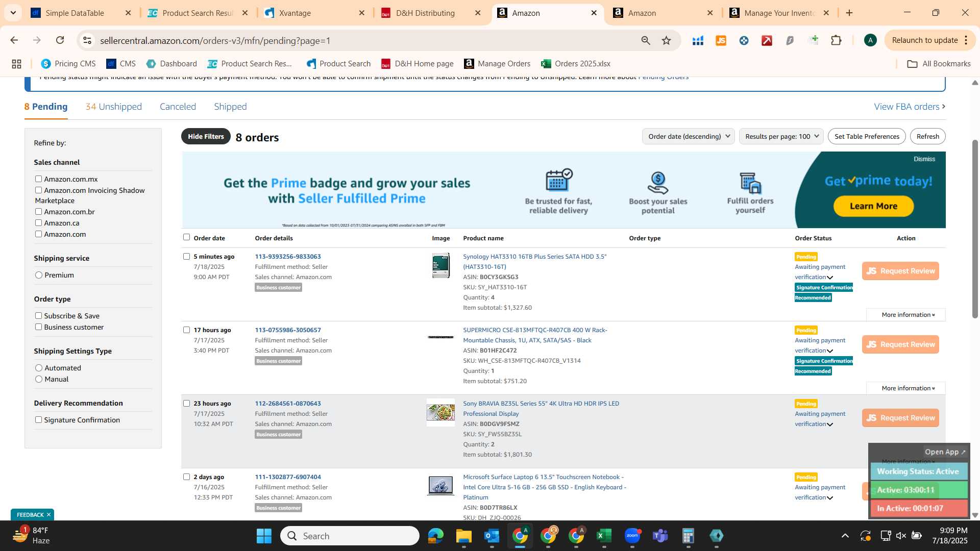
Task: Check the Business customer order type filter
Action: click(x=38, y=327)
